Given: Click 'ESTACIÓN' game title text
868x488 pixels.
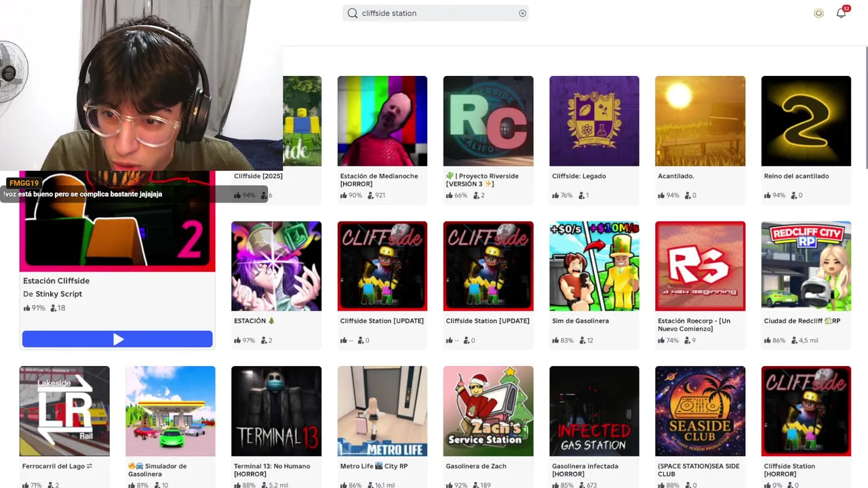Looking at the screenshot, I should tap(254, 321).
